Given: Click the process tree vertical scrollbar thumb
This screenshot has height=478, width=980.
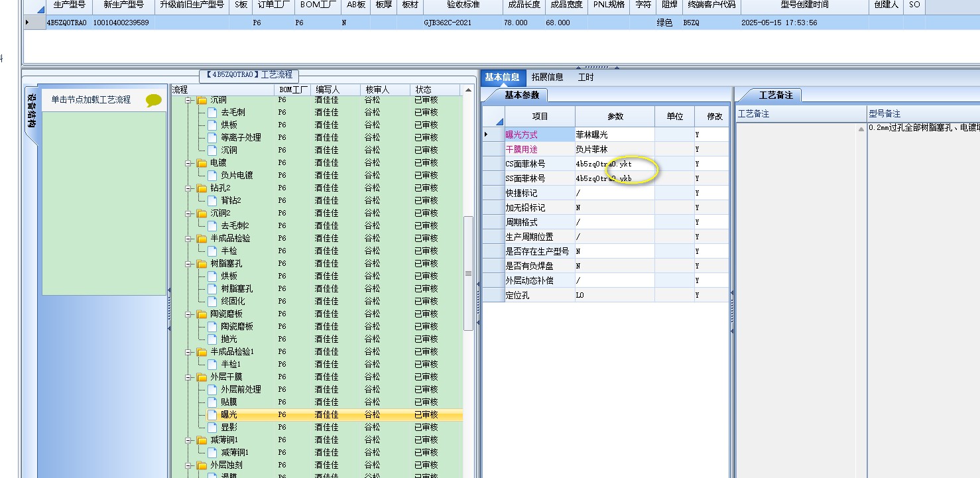Looking at the screenshot, I should click(468, 273).
